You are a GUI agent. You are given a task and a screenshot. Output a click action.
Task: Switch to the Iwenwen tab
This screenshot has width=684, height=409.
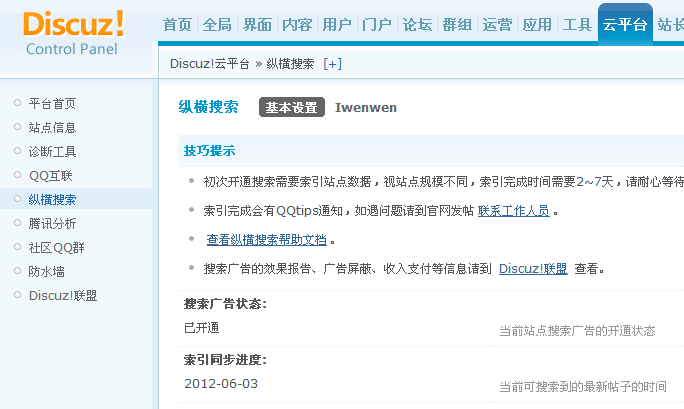click(x=366, y=107)
